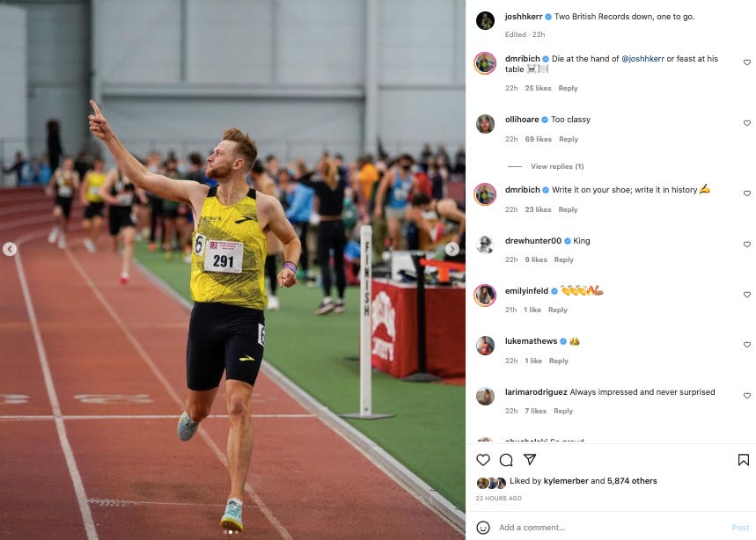The image size is (756, 540).
Task: Open 69 likes list on ollihoare comment
Action: click(538, 139)
